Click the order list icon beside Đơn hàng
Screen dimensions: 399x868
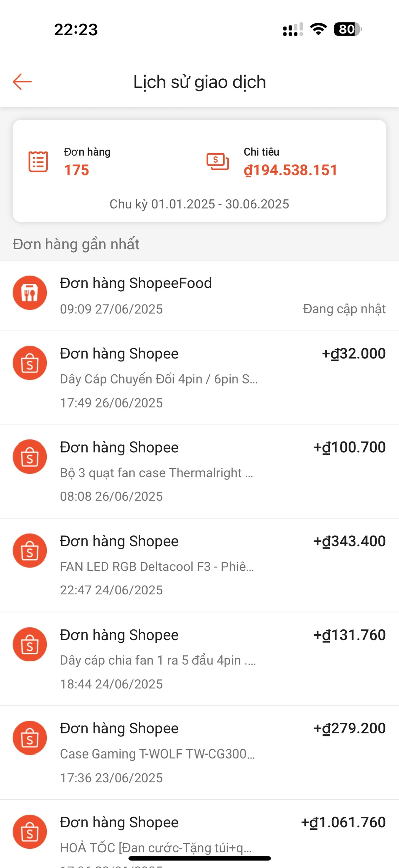pyautogui.click(x=38, y=162)
